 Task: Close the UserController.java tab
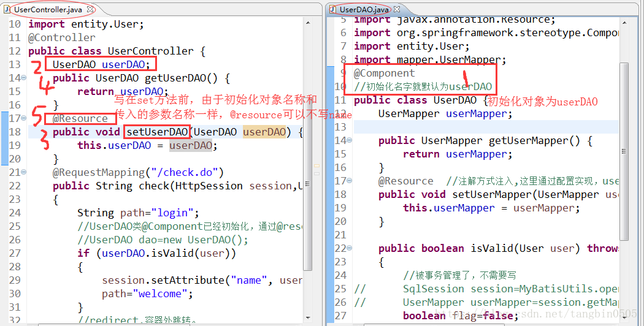(90, 9)
